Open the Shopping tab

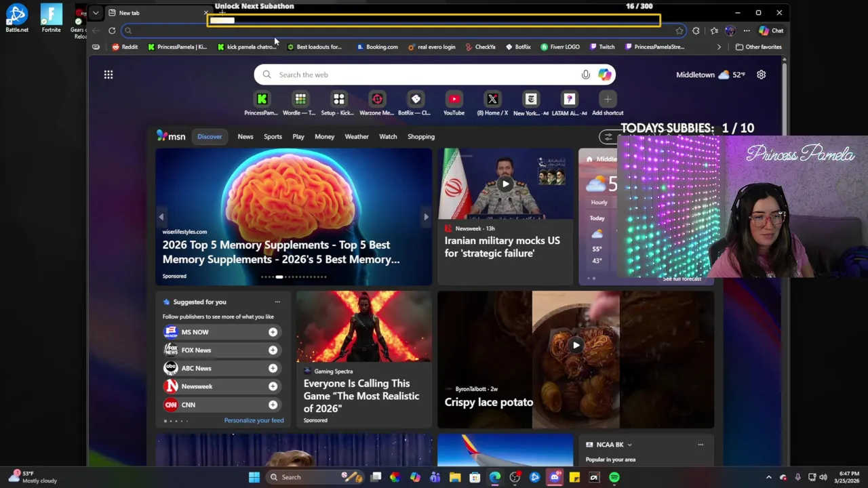(421, 137)
